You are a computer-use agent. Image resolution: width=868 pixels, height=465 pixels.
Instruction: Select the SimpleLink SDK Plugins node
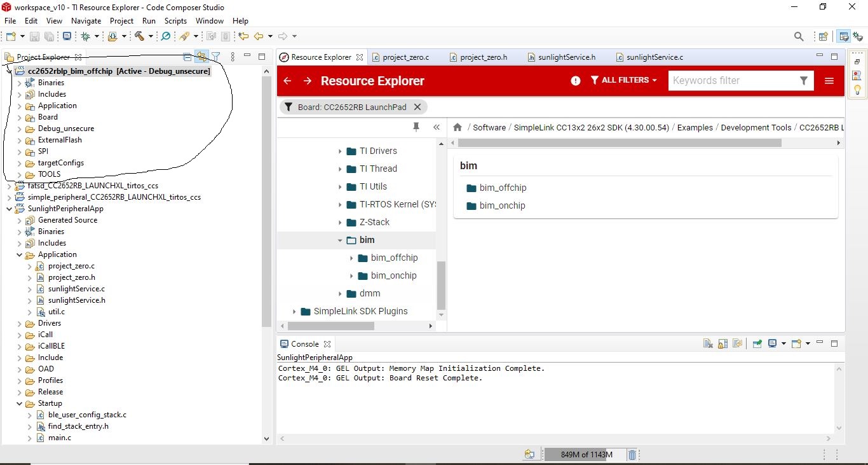tap(360, 312)
